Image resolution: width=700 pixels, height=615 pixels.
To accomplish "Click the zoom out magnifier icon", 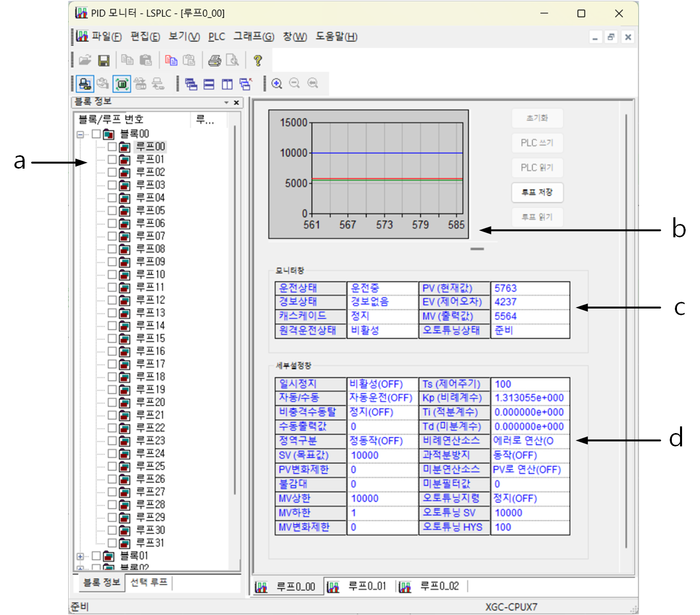I will [295, 84].
